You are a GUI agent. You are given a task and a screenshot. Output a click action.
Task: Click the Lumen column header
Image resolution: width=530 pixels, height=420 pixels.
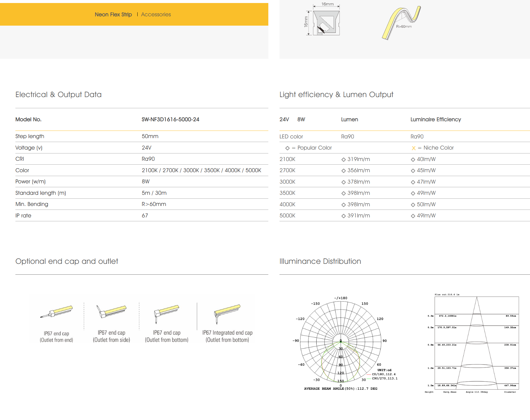tap(350, 119)
